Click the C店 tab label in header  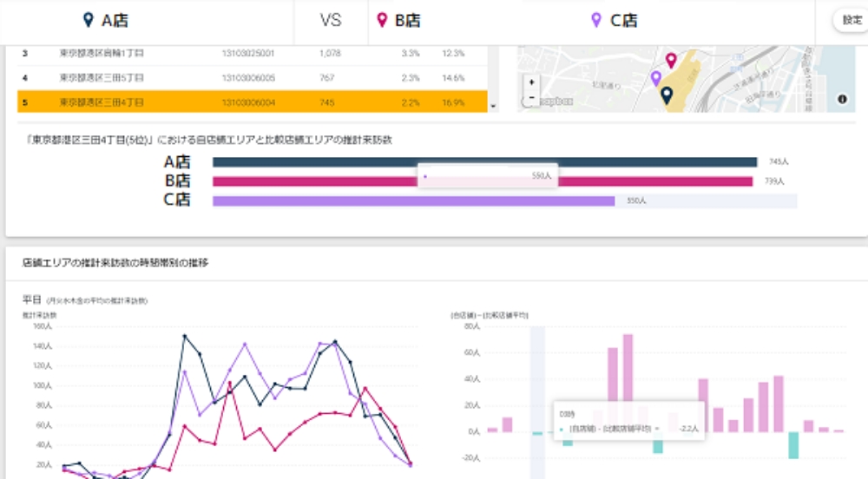623,21
